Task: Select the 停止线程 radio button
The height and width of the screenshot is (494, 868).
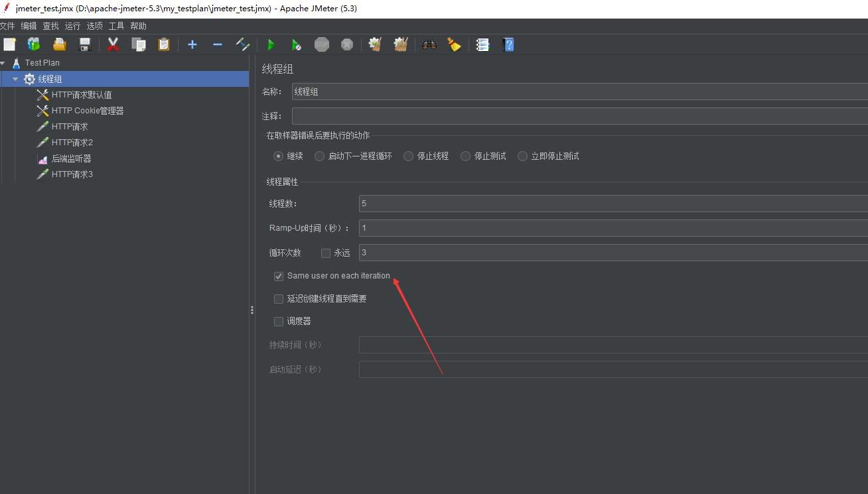Action: [408, 156]
